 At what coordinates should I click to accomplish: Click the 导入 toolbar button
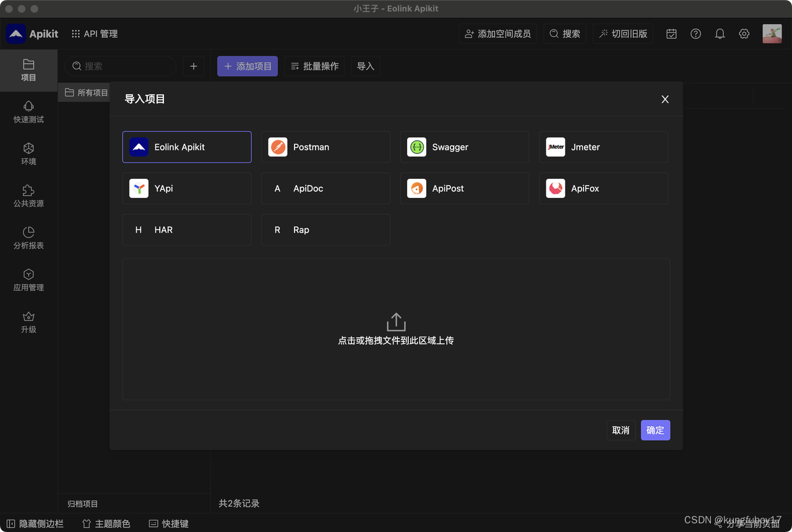point(366,66)
